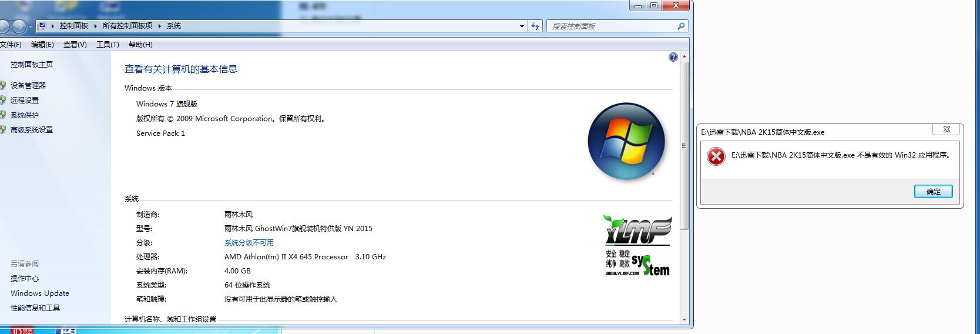Click shield icon beside 高级系统设置
Viewport: 980px width, 334px height.
[x=3, y=129]
